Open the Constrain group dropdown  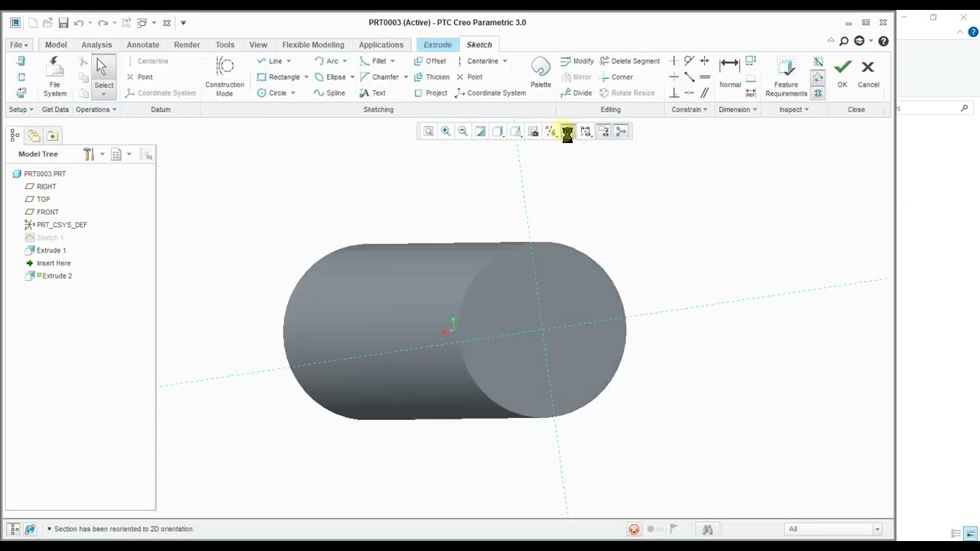(689, 109)
